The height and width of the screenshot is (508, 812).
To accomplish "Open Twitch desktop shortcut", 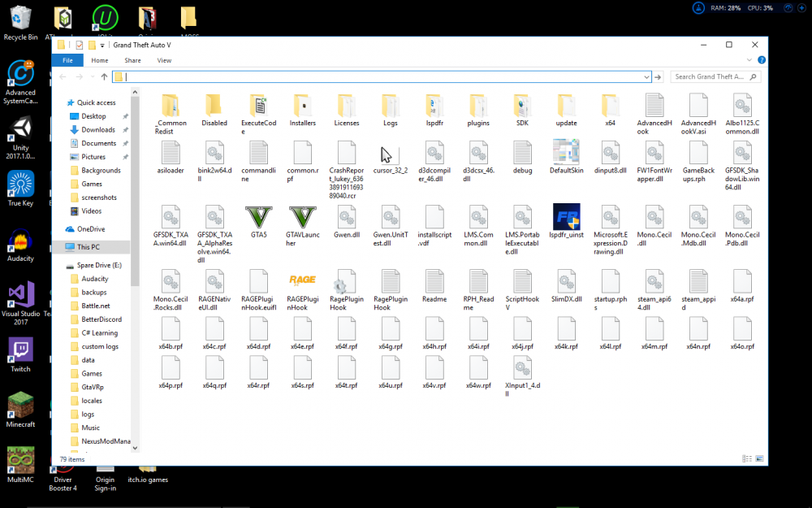I will tap(20, 354).
